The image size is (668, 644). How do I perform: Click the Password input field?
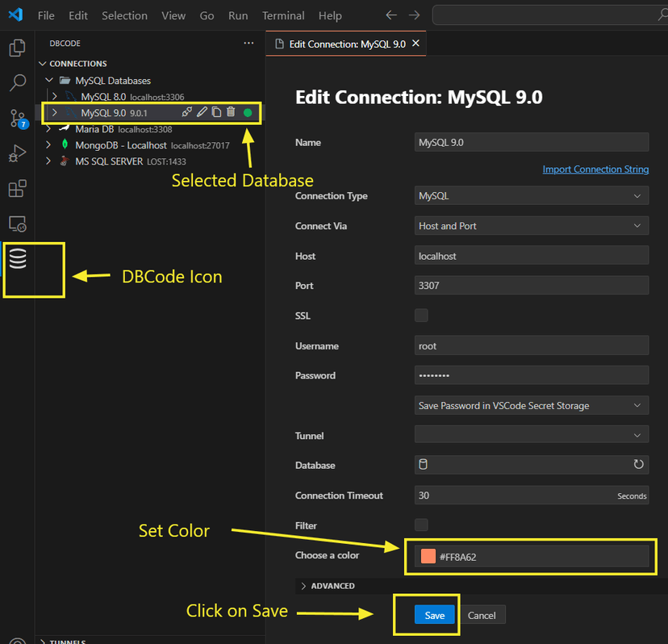tap(531, 375)
